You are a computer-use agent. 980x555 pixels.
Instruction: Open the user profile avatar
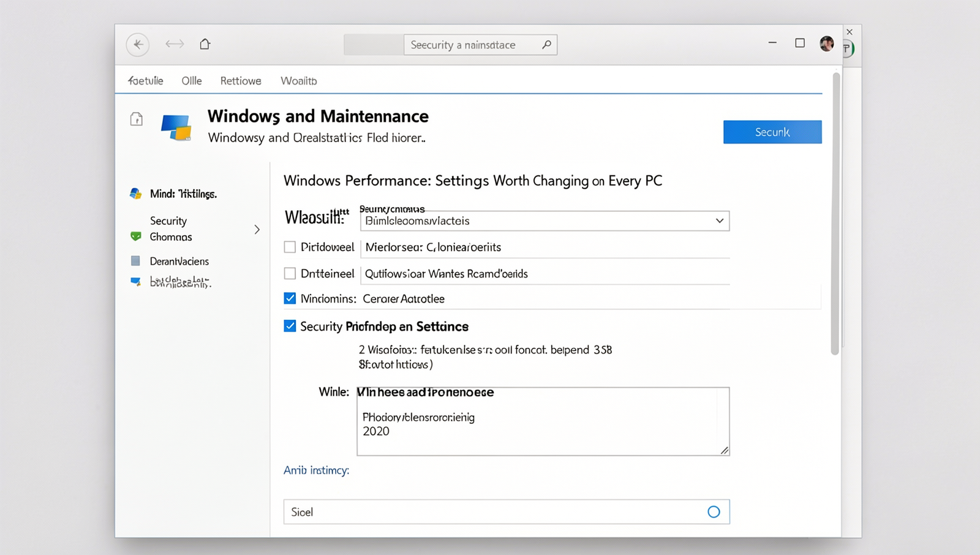pyautogui.click(x=826, y=43)
